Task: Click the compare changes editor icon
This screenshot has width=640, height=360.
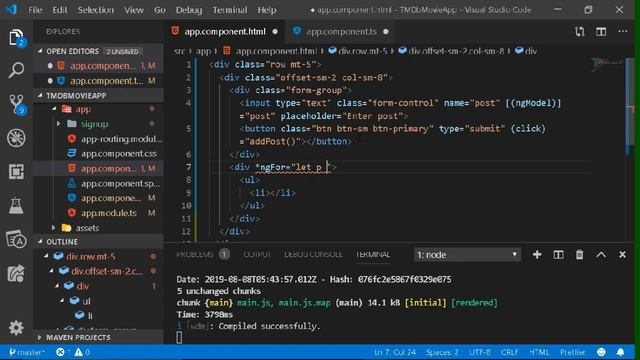Action: pyautogui.click(x=580, y=31)
